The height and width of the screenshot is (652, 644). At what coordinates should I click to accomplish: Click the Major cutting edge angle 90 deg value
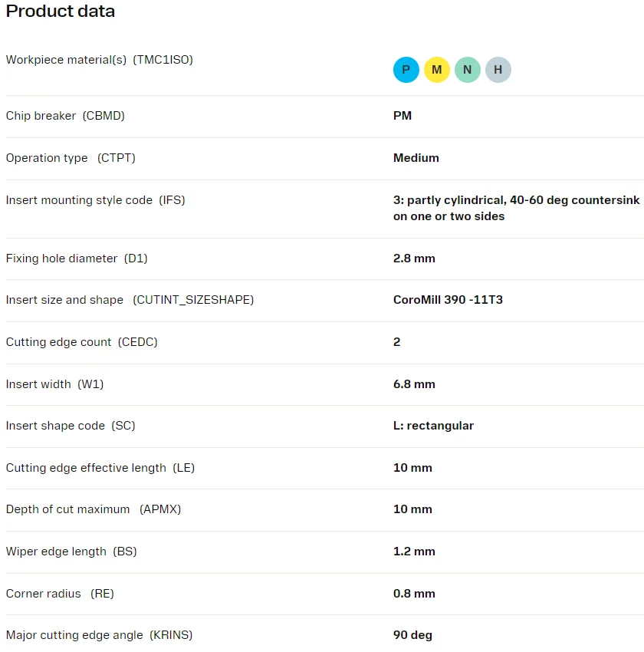[412, 635]
